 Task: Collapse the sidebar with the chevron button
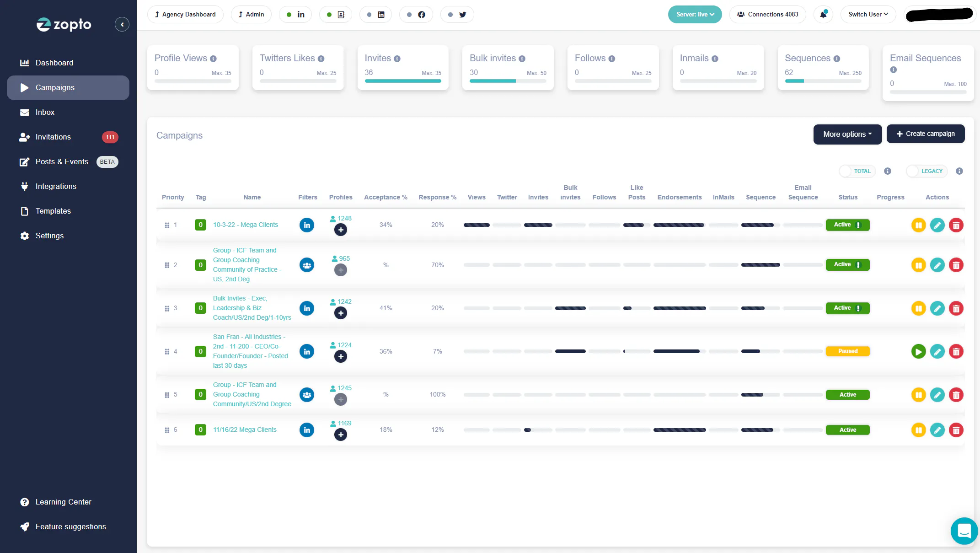122,24
